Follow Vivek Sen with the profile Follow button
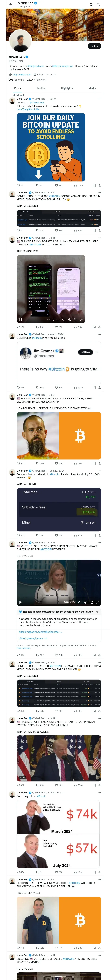This screenshot has height=980, width=110. [95, 46]
